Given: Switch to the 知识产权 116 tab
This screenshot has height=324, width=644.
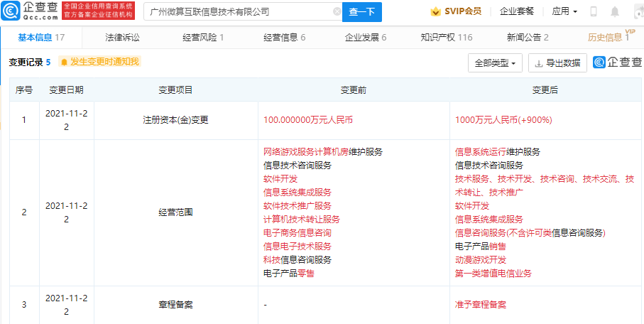Looking at the screenshot, I should [447, 38].
